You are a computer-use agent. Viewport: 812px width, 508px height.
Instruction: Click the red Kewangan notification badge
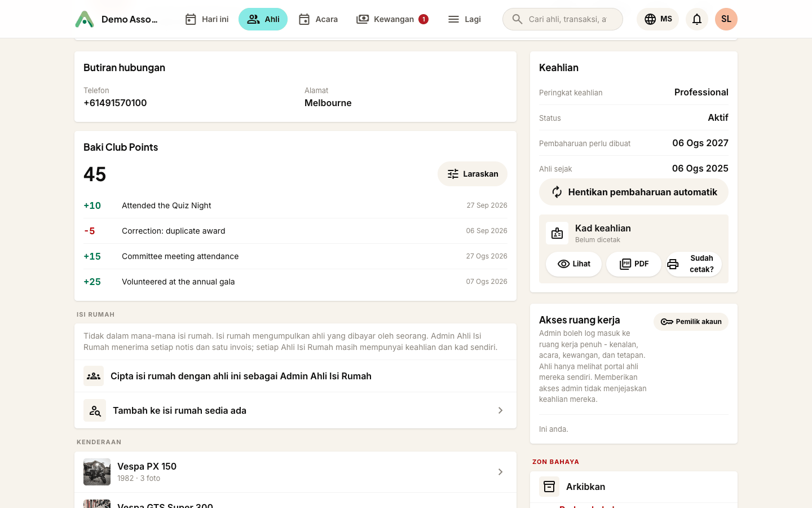point(423,19)
